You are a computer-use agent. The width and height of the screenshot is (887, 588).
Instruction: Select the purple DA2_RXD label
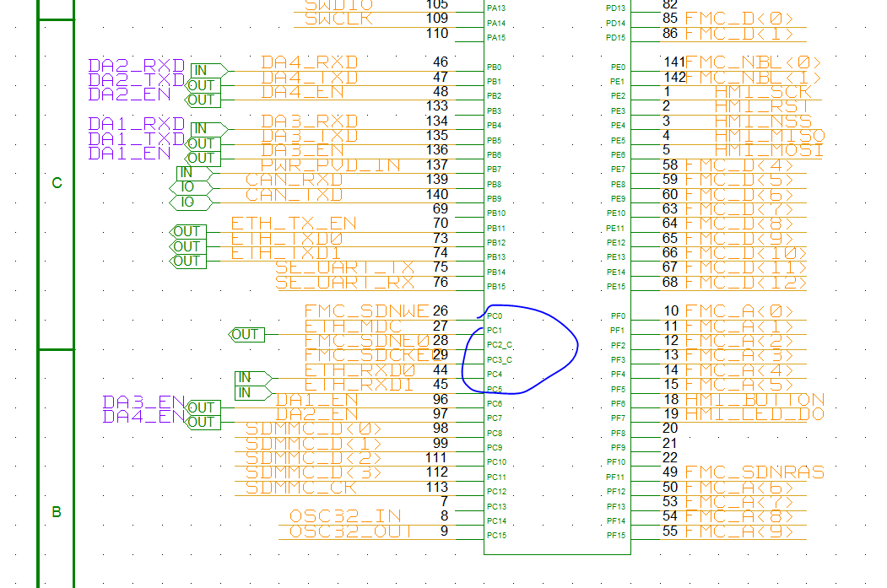[x=137, y=66]
